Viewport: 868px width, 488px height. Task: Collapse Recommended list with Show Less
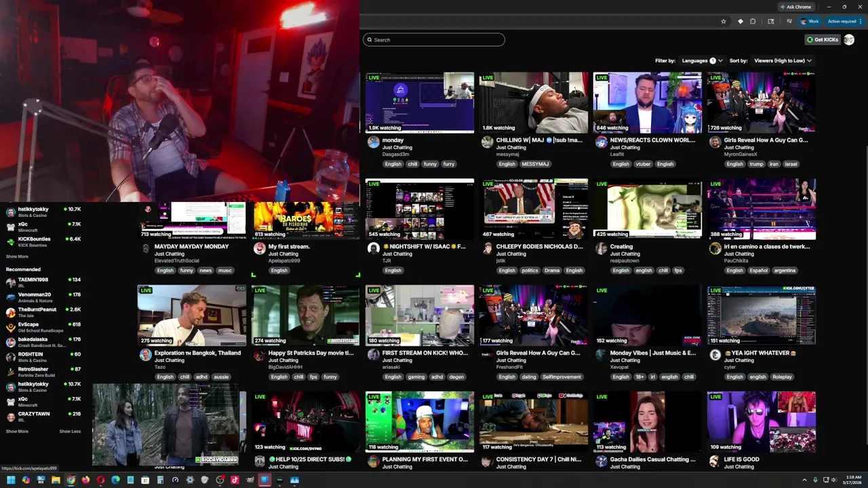pyautogui.click(x=70, y=431)
